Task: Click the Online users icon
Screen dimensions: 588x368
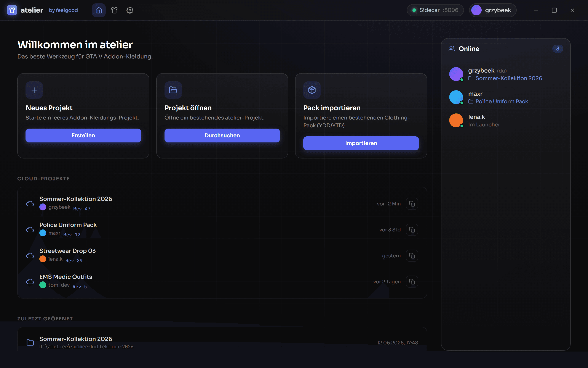Action: [x=452, y=49]
